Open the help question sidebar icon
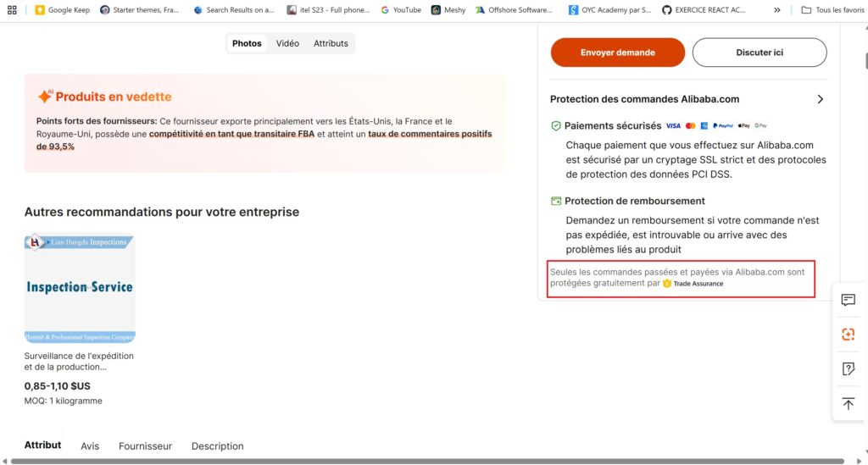 (x=848, y=368)
